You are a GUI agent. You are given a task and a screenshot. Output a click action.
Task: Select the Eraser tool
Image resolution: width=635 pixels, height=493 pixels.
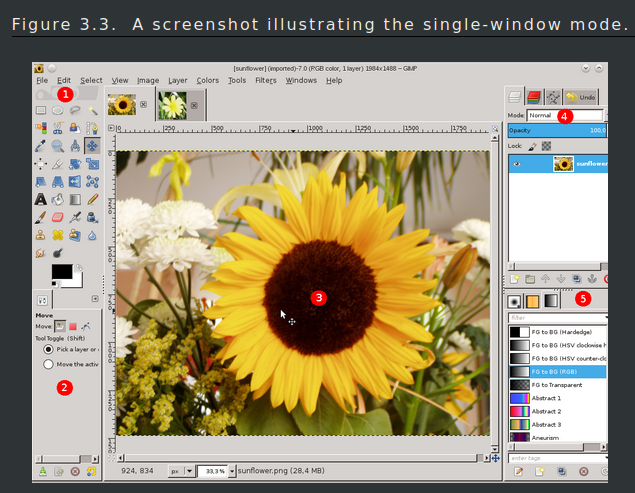[58, 218]
